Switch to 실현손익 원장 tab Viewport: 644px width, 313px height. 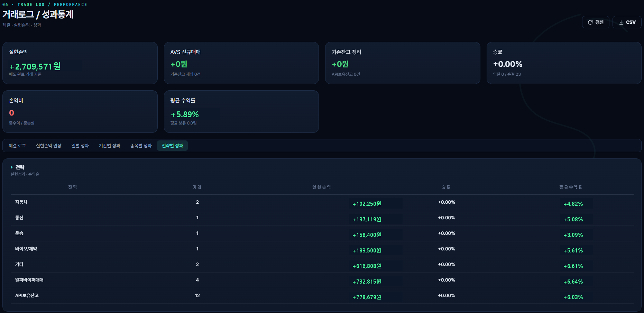point(49,146)
